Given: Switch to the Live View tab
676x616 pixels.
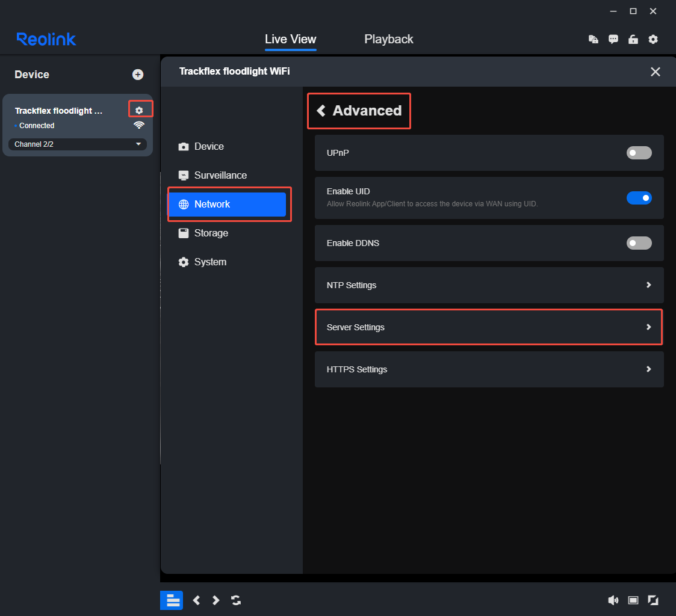Looking at the screenshot, I should pos(291,39).
